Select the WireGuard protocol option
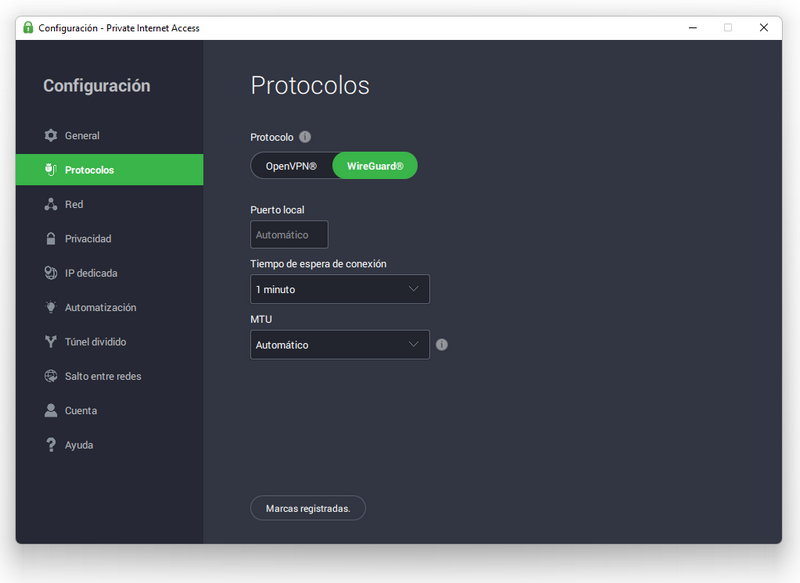The height and width of the screenshot is (583, 800). [375, 166]
